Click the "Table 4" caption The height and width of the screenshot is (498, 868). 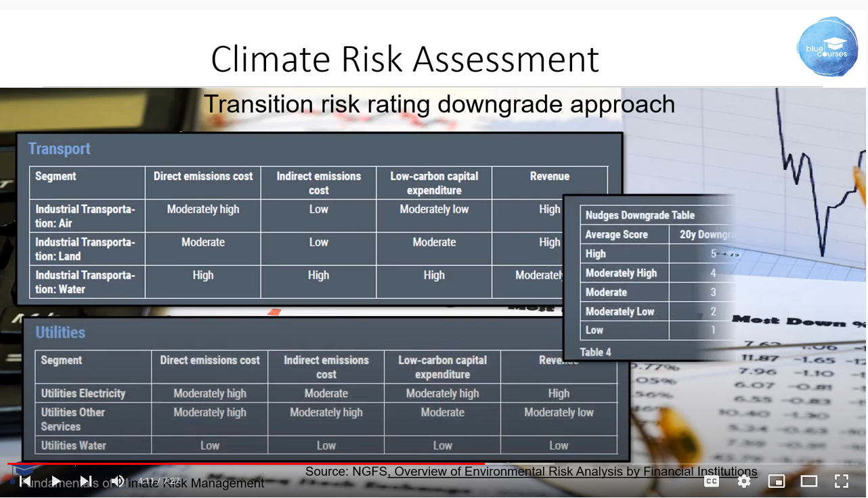pos(596,352)
